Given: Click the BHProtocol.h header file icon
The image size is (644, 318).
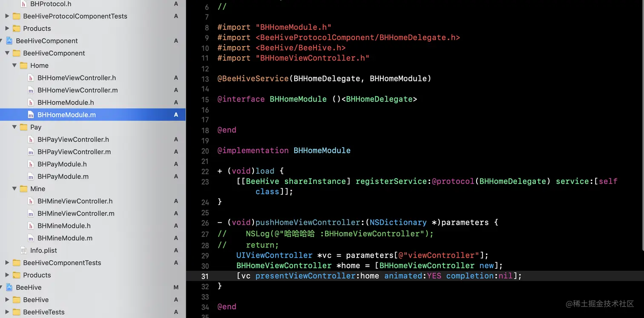Looking at the screenshot, I should [23, 4].
